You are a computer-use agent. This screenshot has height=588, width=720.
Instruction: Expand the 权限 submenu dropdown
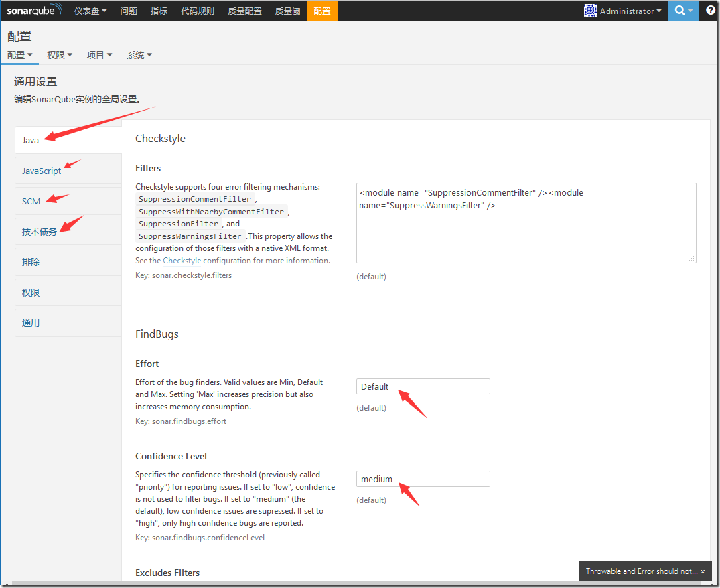click(x=60, y=55)
